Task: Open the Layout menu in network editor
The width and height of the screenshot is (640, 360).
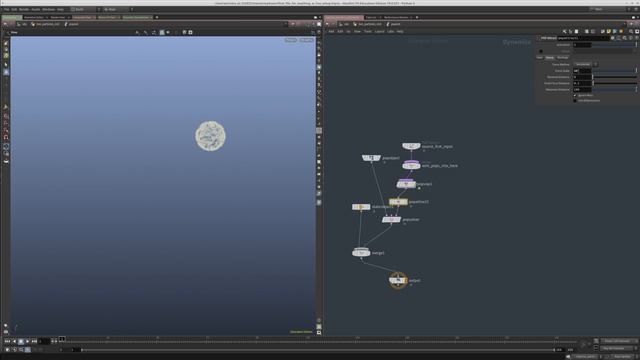Action: coord(380,31)
